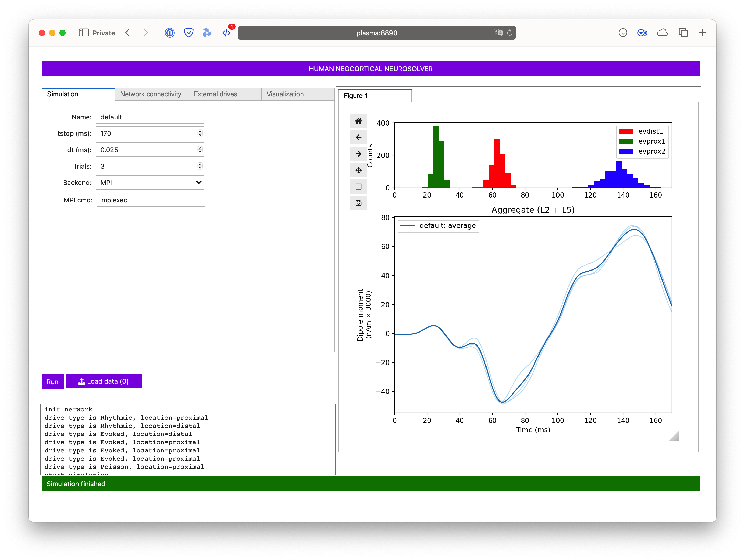745x560 pixels.
Task: Increment tstop value using stepper arrows
Action: (200, 133)
